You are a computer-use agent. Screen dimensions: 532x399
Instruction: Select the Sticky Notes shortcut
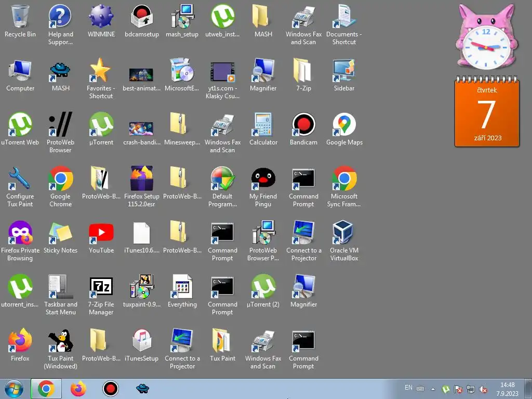[x=60, y=232]
